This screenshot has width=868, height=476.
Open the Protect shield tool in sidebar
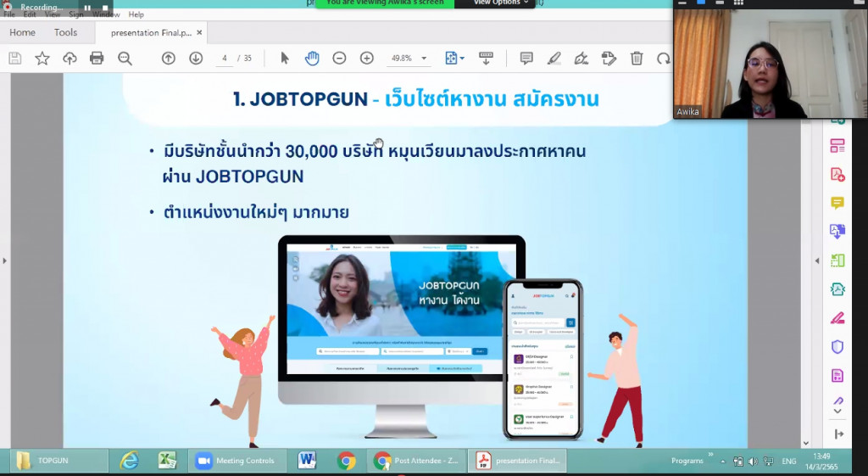(x=837, y=346)
